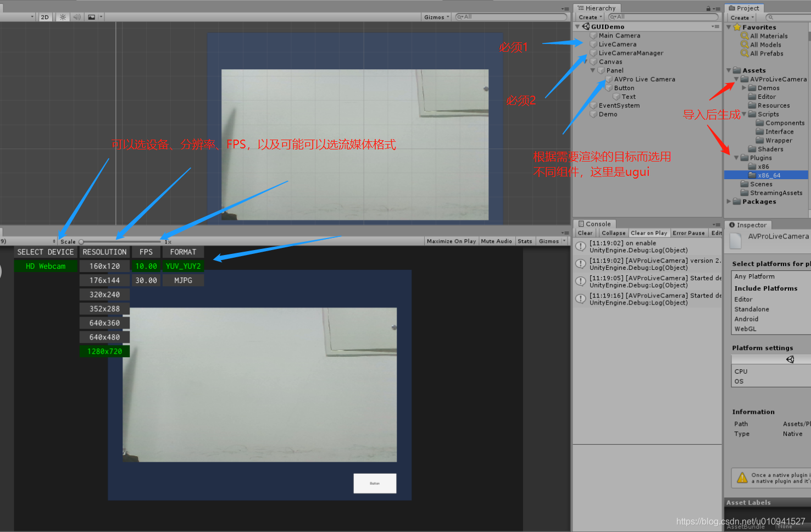Open Hierarchy Create dropdown

pyautogui.click(x=591, y=17)
